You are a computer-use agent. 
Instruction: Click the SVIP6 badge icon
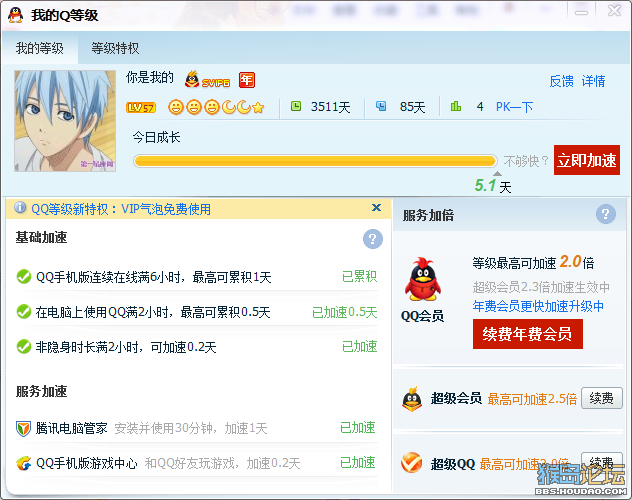[x=207, y=79]
